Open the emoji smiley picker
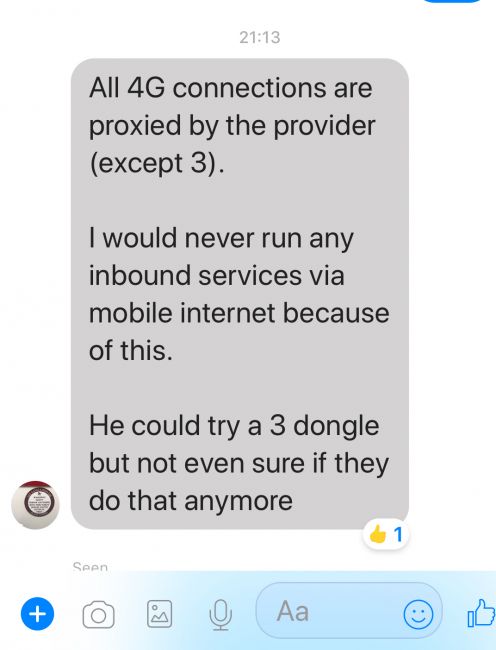The height and width of the screenshot is (650, 496). tap(419, 614)
